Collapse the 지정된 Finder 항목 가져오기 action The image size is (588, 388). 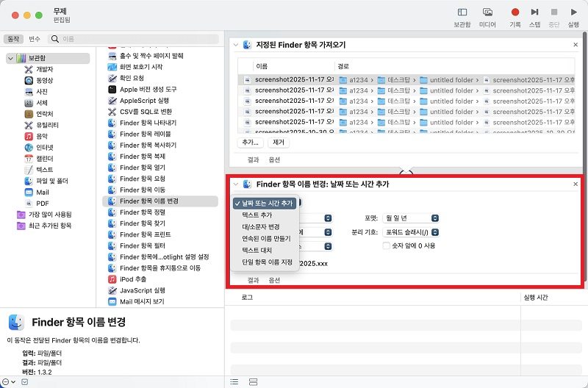click(236, 45)
